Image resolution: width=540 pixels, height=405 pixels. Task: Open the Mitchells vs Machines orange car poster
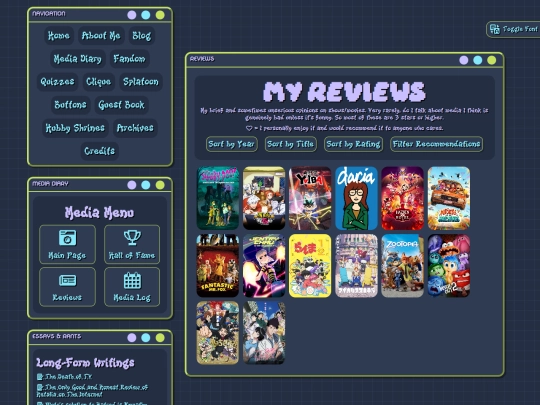coord(449,198)
